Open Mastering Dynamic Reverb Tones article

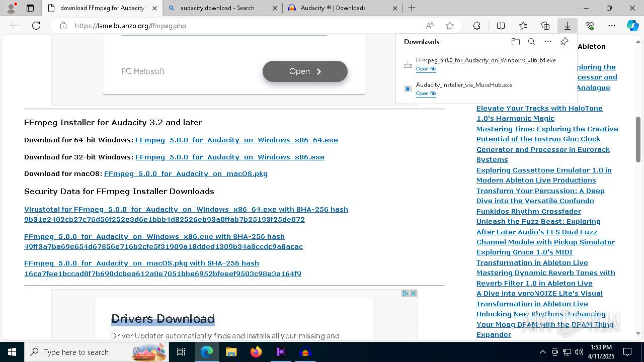pyautogui.click(x=546, y=278)
